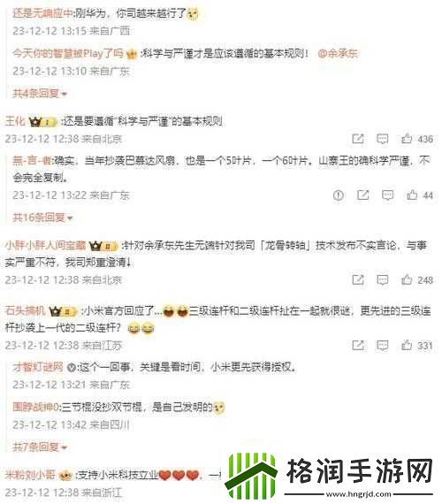This screenshot has height=504, width=442.
Task: Open reply icon on 王化's comment
Action: [x=382, y=139]
